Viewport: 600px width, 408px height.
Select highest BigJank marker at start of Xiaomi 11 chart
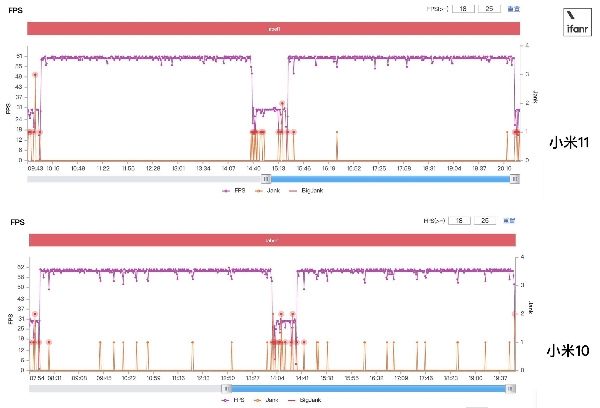(x=35, y=75)
